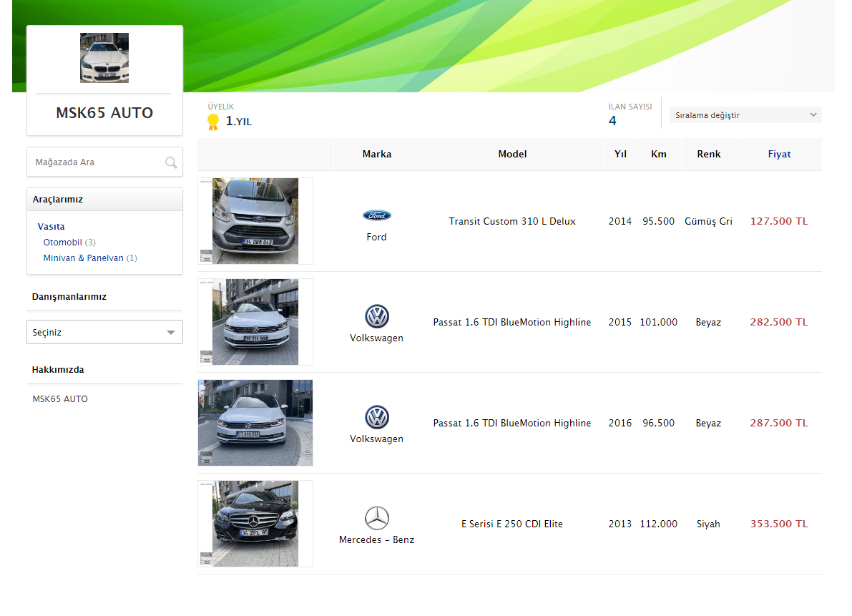852x616 pixels.
Task: Sort listings by Renk column
Action: click(x=708, y=155)
